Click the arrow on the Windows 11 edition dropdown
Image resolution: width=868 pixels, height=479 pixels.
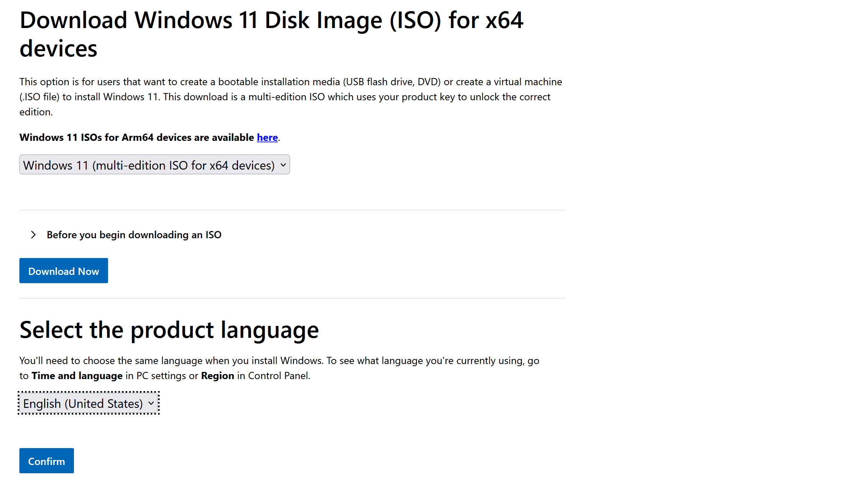pyautogui.click(x=283, y=165)
